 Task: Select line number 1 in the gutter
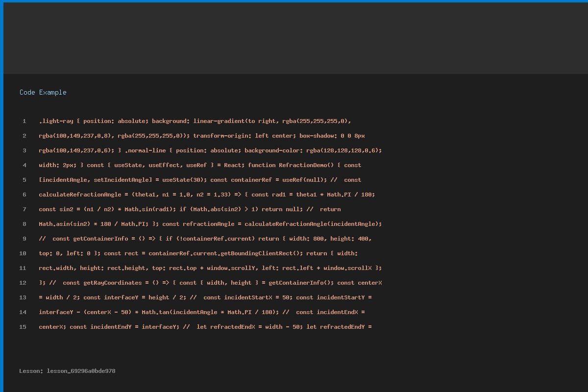[24, 121]
